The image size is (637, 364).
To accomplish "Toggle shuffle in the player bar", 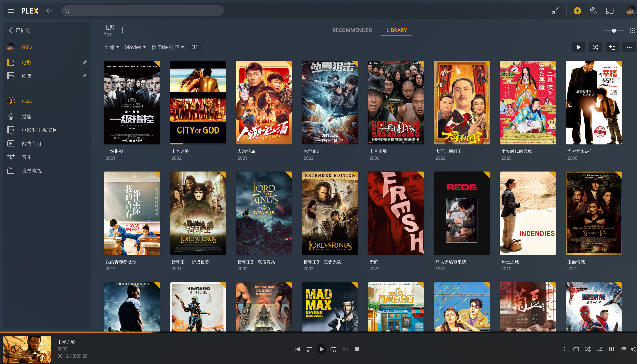I will click(588, 349).
